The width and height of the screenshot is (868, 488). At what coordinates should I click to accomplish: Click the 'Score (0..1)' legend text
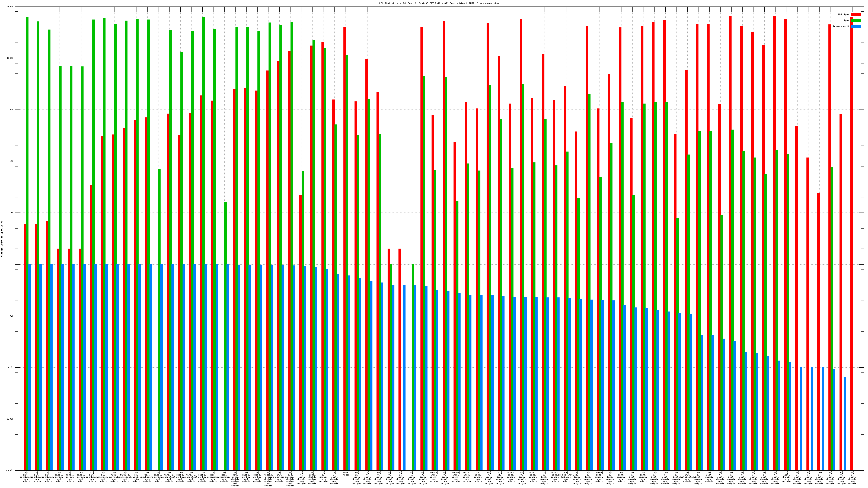click(841, 26)
